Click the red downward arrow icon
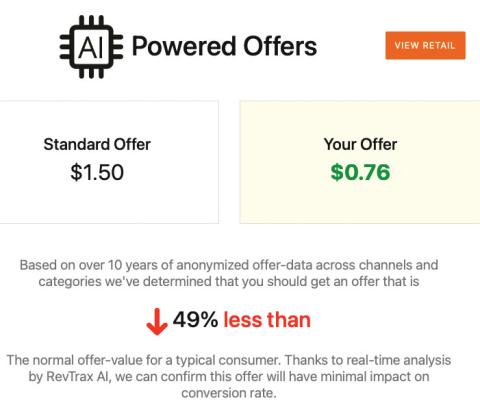Image resolution: width=480 pixels, height=414 pixels. (157, 321)
